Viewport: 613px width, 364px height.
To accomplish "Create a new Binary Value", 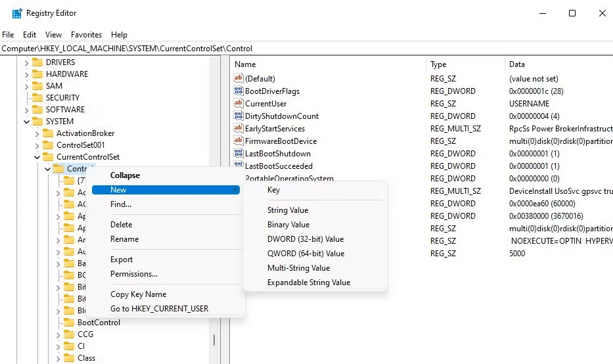I will 315,225.
